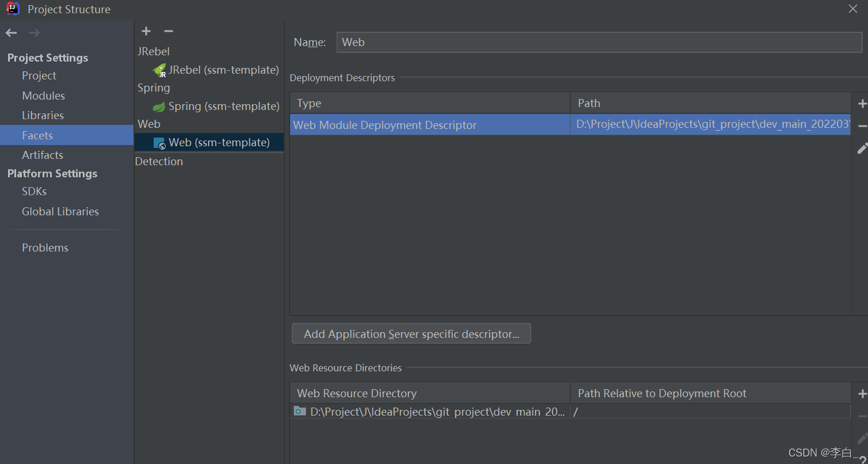Click the deployment descriptor path cell
Screen dimensions: 868x464
tap(711, 124)
